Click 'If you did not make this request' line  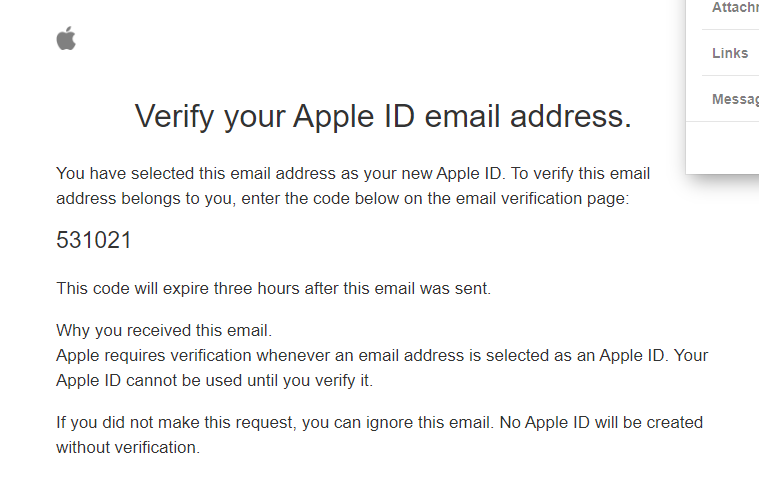click(380, 423)
